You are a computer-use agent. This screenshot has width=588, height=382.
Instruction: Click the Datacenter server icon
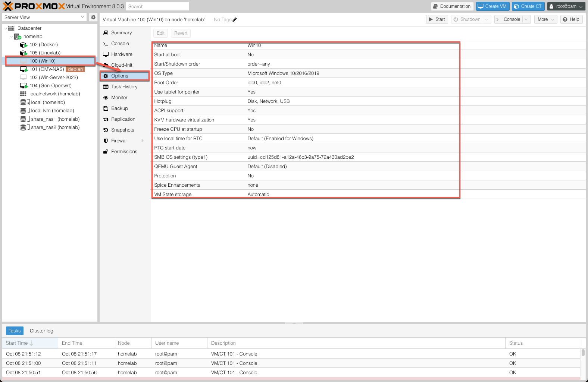pyautogui.click(x=11, y=28)
